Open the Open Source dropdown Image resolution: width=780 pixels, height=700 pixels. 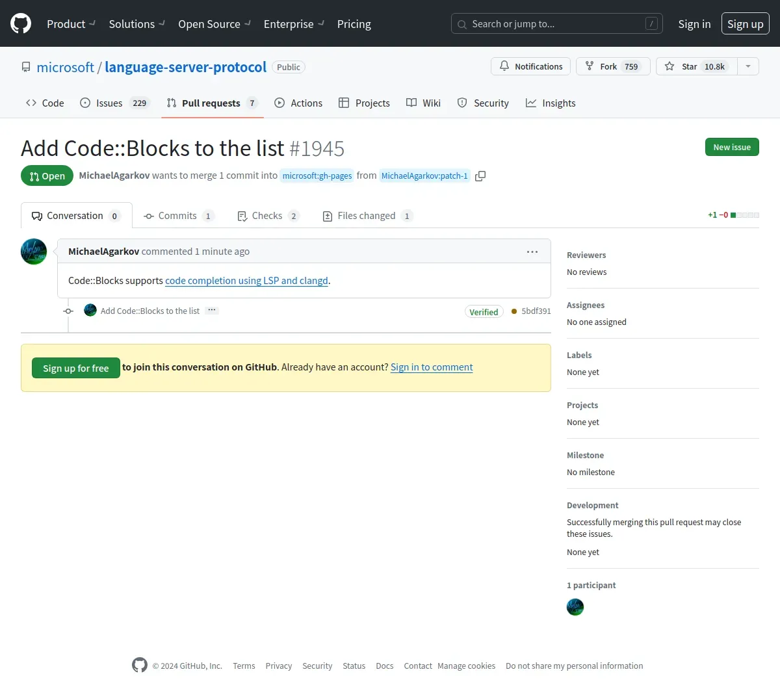(x=214, y=24)
